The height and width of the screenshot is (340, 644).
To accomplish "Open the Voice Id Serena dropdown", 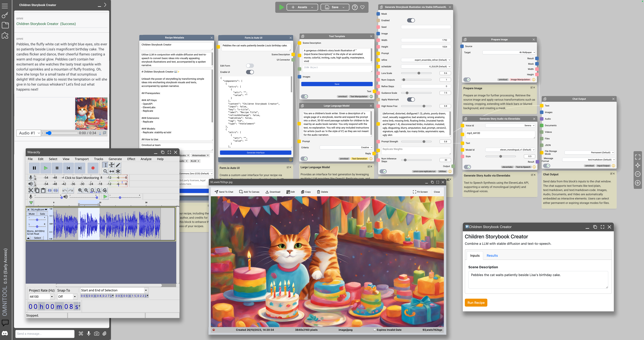I will [510, 126].
